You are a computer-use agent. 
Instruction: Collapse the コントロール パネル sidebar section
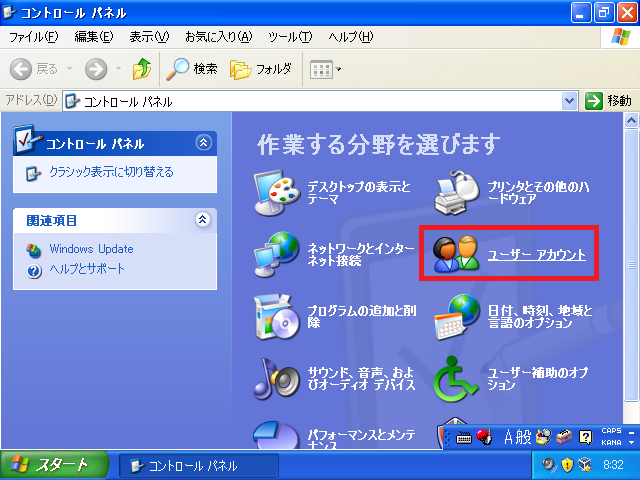[203, 142]
